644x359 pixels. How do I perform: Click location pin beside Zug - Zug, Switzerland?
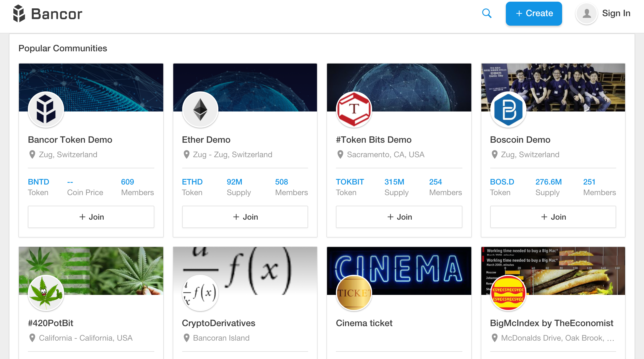point(186,155)
